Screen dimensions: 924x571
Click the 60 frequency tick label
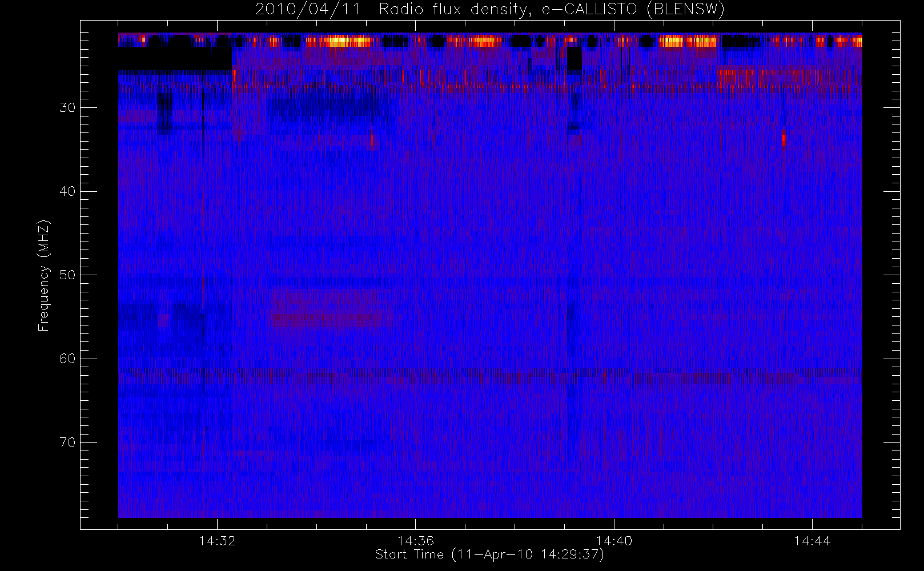click(67, 359)
